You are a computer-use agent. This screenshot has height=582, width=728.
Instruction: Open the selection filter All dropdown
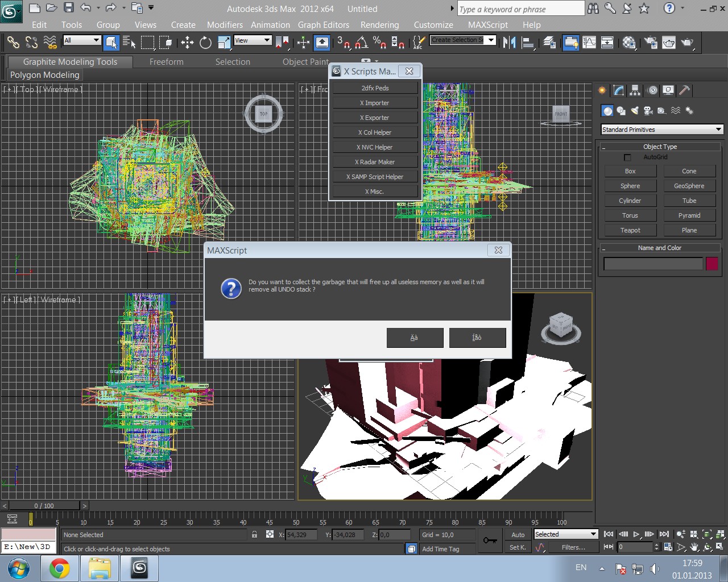(82, 40)
